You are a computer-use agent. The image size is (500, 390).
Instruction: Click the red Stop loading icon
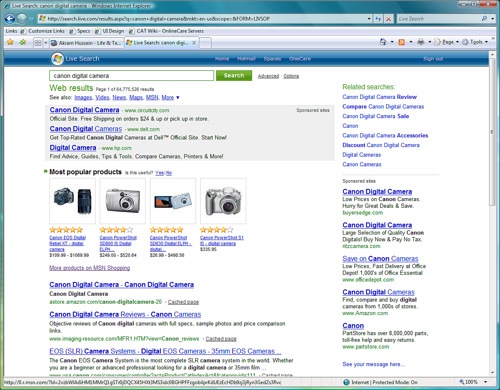pyautogui.click(x=388, y=19)
